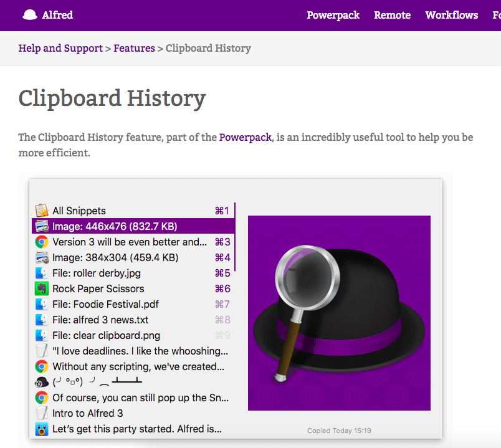Viewport: 501px width, 448px height.
Task: Select the table flip emoticon entry
Action: click(x=97, y=381)
